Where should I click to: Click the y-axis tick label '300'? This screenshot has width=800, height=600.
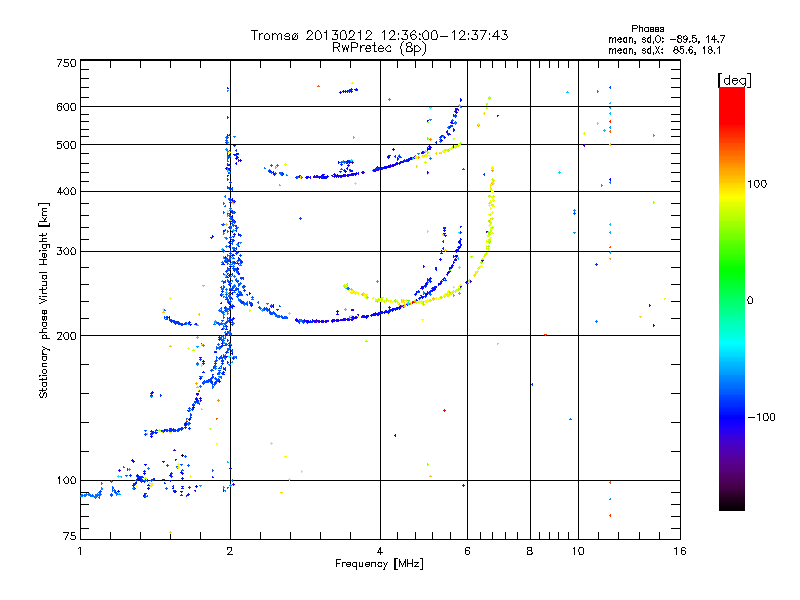(66, 252)
